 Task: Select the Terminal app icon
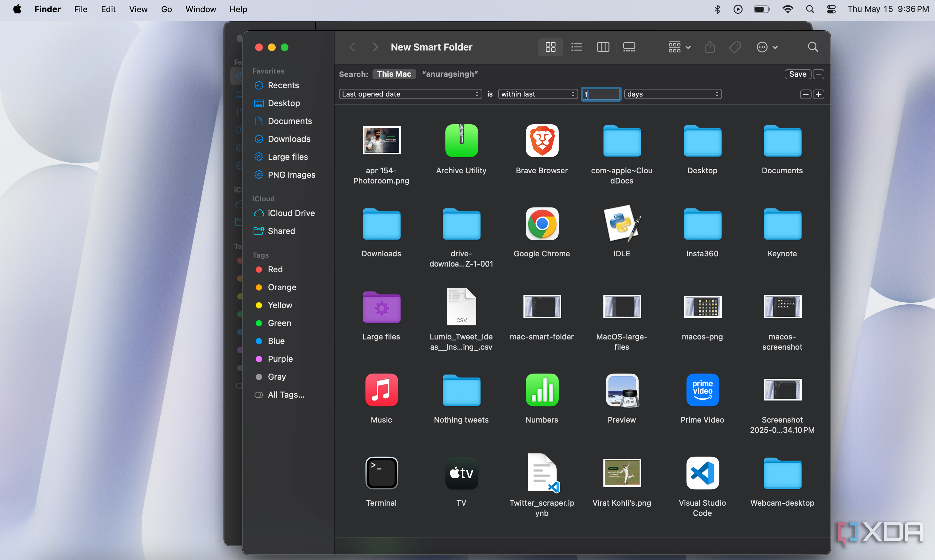point(381,472)
